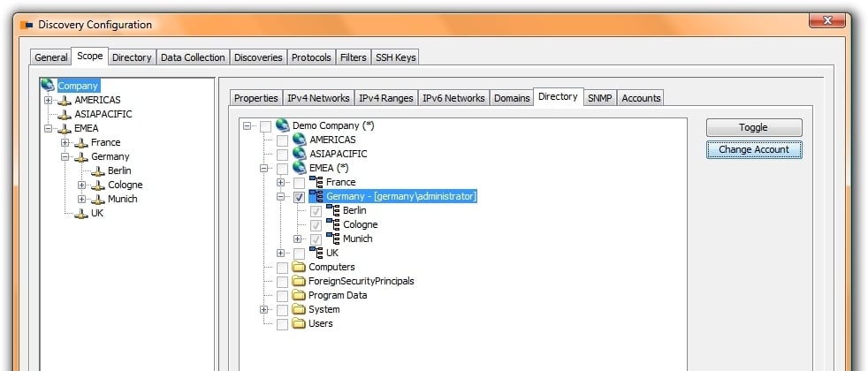Check the Computers folder checkbox
The height and width of the screenshot is (371, 868).
282,268
